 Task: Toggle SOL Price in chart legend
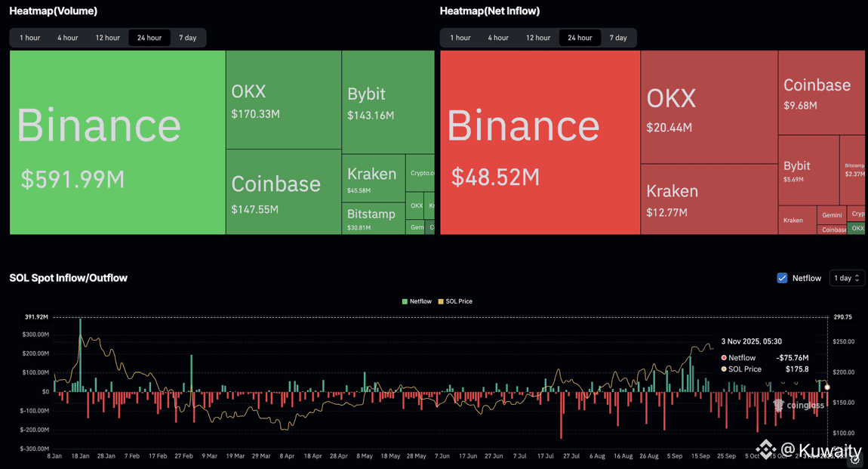pyautogui.click(x=455, y=301)
